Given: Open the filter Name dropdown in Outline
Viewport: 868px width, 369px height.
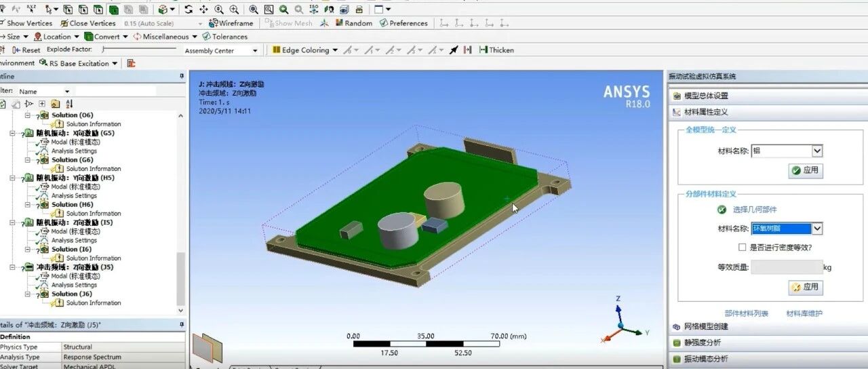Looking at the screenshot, I should tap(67, 91).
